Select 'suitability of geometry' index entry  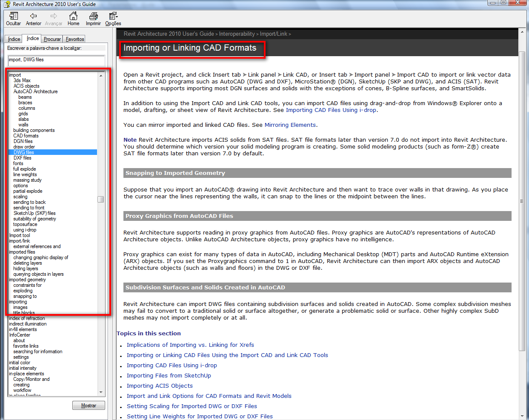[34, 219]
